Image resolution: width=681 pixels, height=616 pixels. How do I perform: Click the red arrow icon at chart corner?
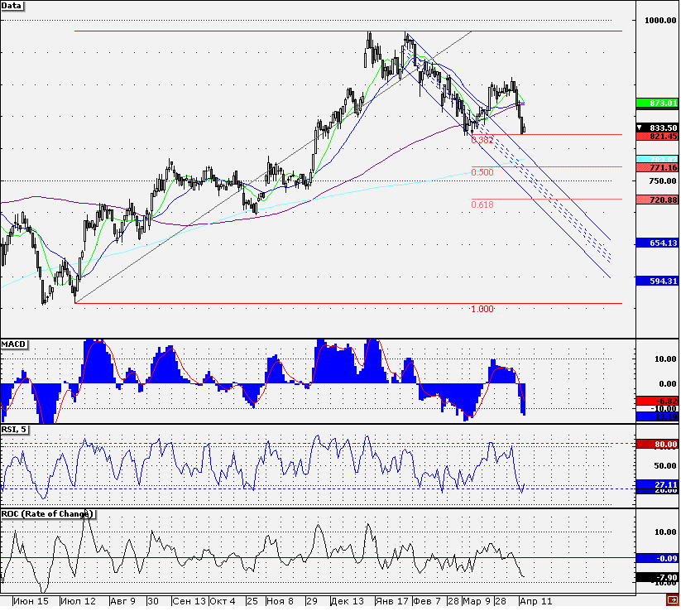pos(673,601)
